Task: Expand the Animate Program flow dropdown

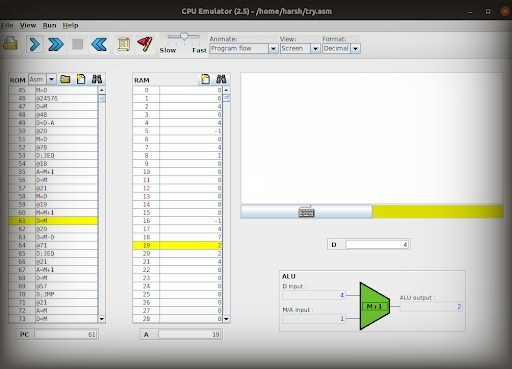Action: click(273, 49)
